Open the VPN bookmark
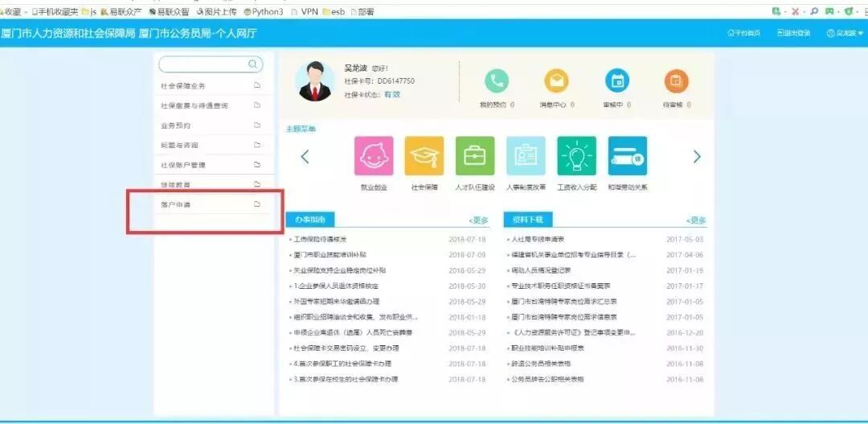 [x=305, y=11]
